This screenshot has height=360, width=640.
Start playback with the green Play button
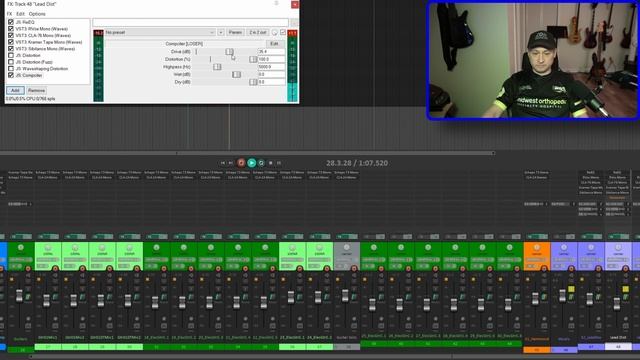[251, 163]
